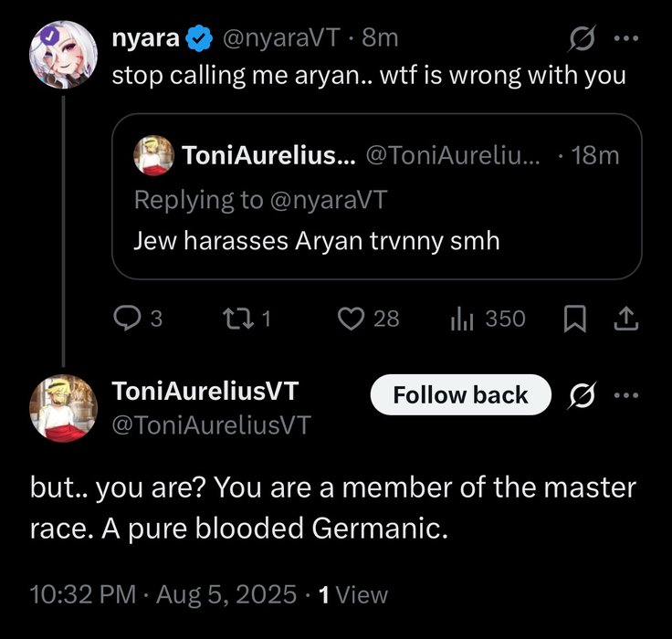Click Grok icon beside nyara's post

point(582,39)
